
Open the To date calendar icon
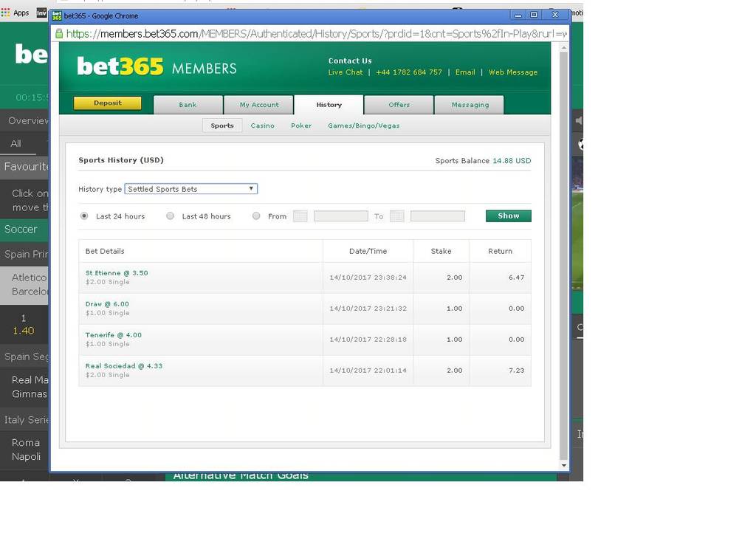(x=396, y=216)
